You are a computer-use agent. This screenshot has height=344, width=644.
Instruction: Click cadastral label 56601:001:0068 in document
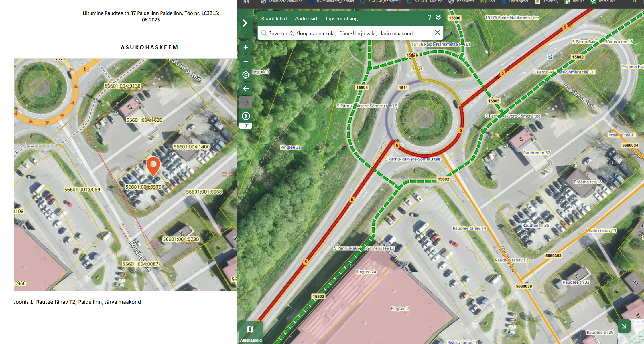tap(204, 192)
